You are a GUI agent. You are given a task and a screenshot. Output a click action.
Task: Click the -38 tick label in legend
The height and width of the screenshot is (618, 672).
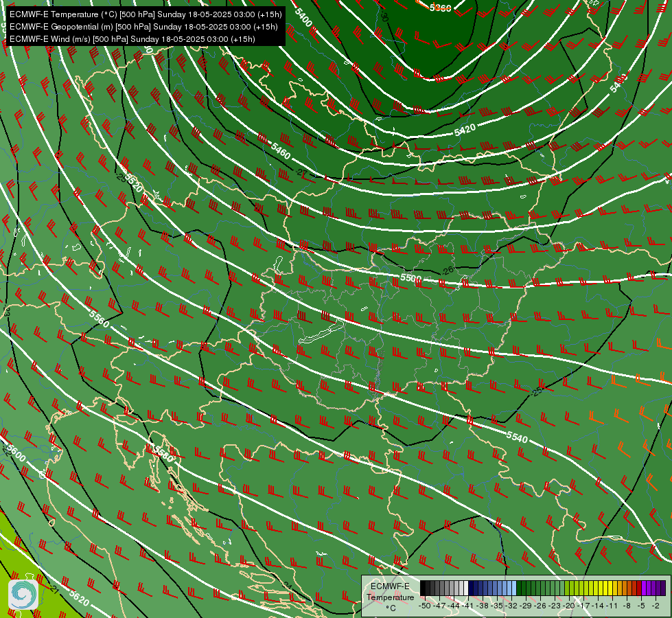coord(482,606)
